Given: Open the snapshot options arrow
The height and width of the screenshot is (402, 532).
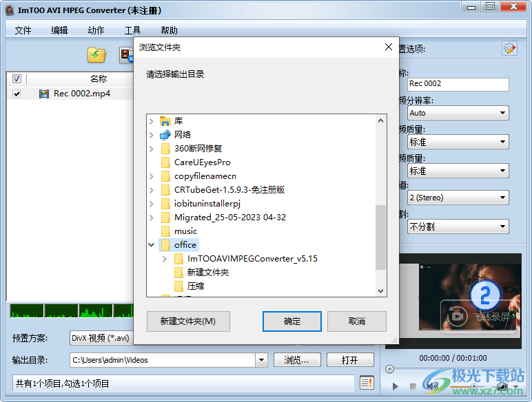Looking at the screenshot, I should pos(515,387).
